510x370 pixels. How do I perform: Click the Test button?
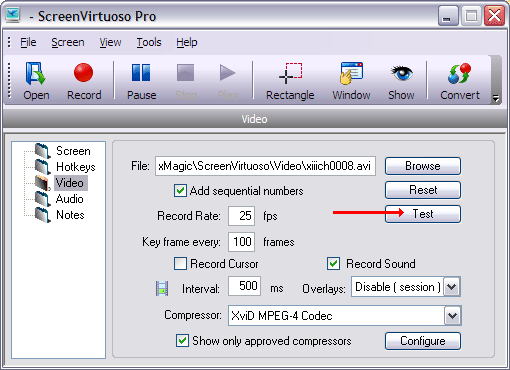[423, 214]
